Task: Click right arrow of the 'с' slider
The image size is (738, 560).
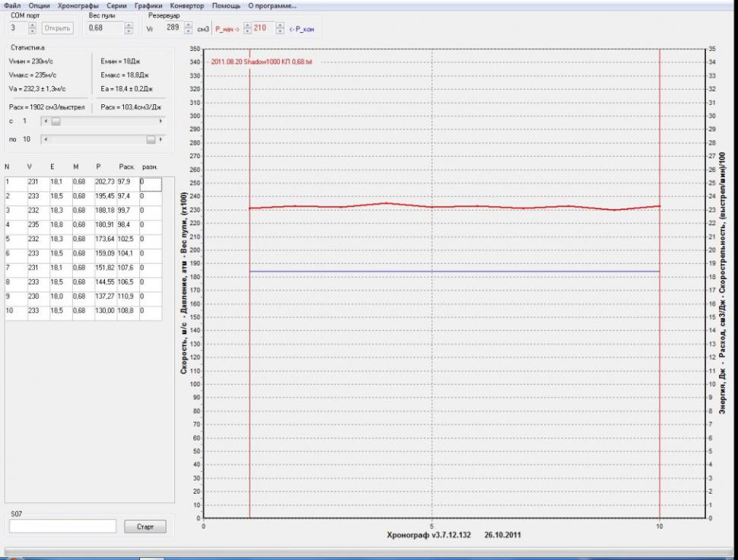Action: [x=161, y=121]
